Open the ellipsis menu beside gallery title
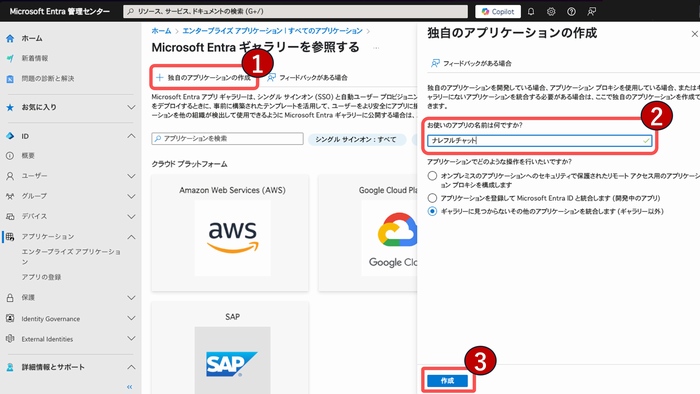Viewport: 700px width, 394px height. [x=376, y=48]
